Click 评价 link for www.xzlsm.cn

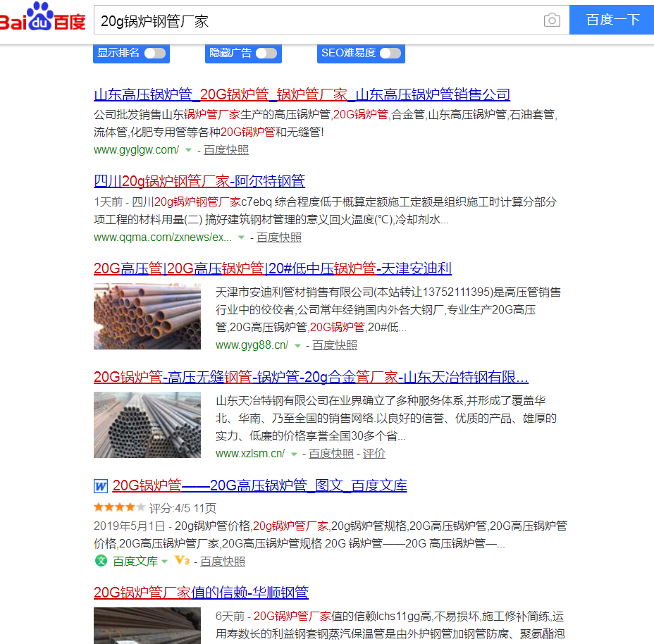click(374, 454)
